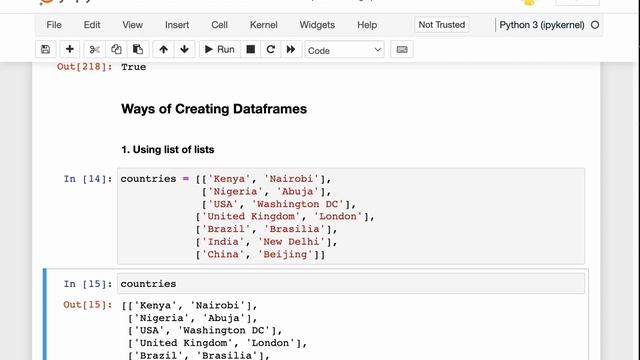Open the View menu

133,25
